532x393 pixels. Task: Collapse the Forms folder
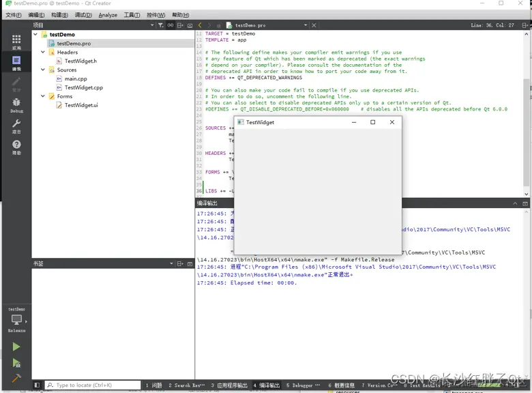[43, 96]
